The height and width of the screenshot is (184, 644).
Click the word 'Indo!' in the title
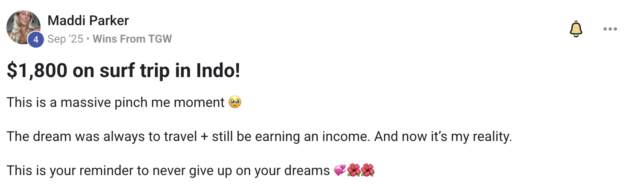click(x=218, y=71)
